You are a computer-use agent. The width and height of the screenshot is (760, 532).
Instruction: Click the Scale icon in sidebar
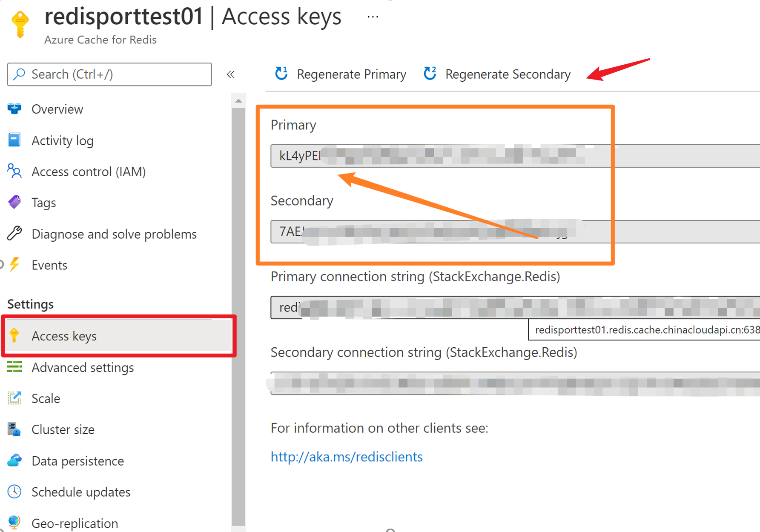pos(14,398)
